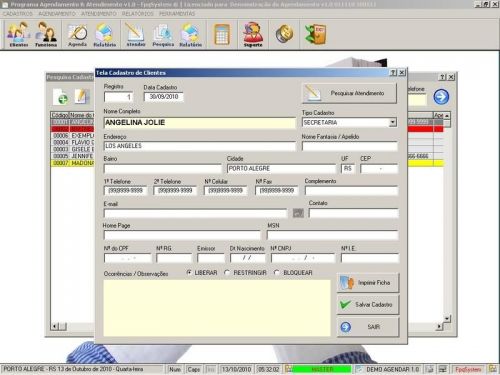Click the exit door toolbar icon
This screenshot has height=375, width=500.
[315, 34]
